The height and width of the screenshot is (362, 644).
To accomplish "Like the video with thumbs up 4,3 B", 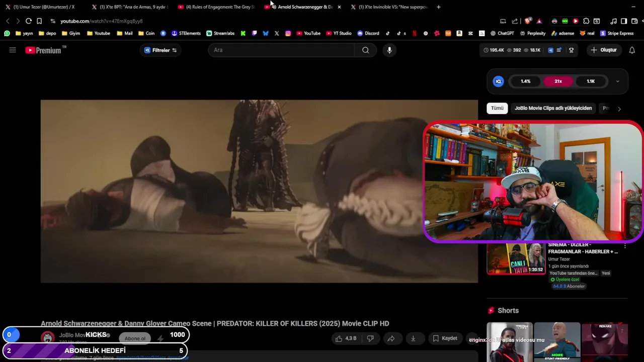I will coord(346,338).
